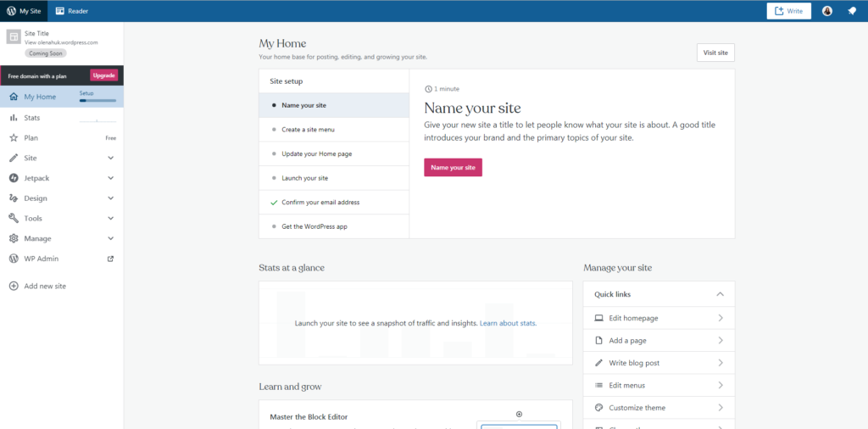868x429 pixels.
Task: Click the Edit menus list icon
Action: click(x=598, y=385)
